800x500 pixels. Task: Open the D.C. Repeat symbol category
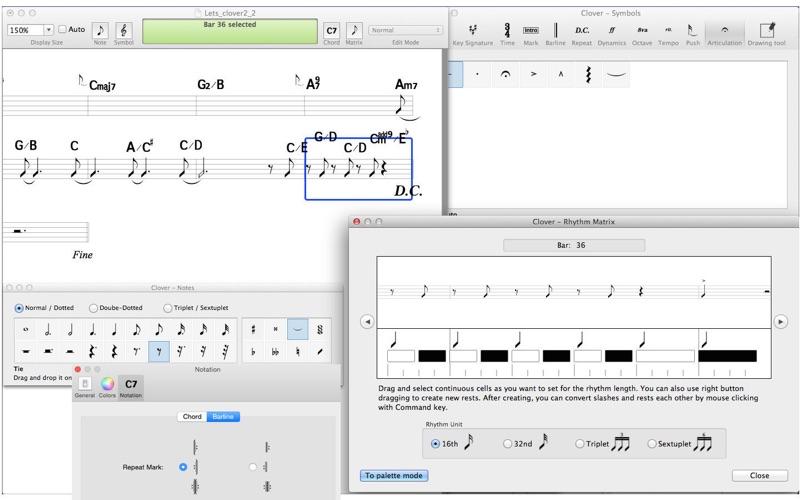582,35
